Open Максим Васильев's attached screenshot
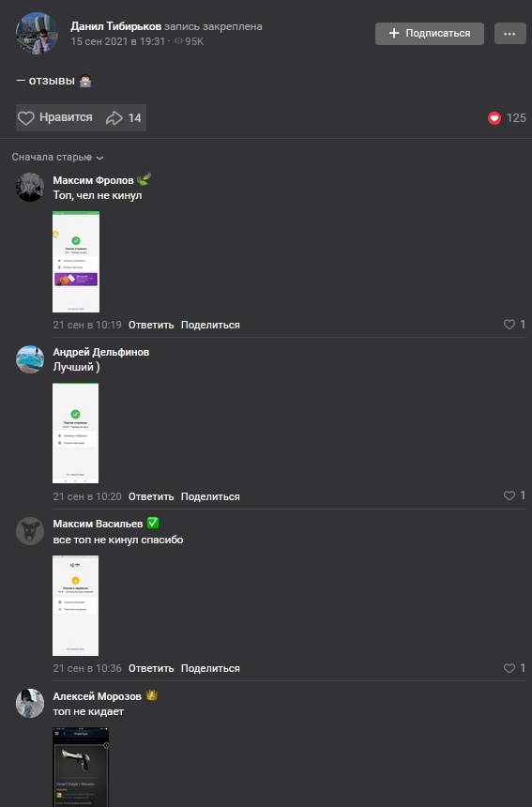This screenshot has width=532, height=807. [x=75, y=605]
